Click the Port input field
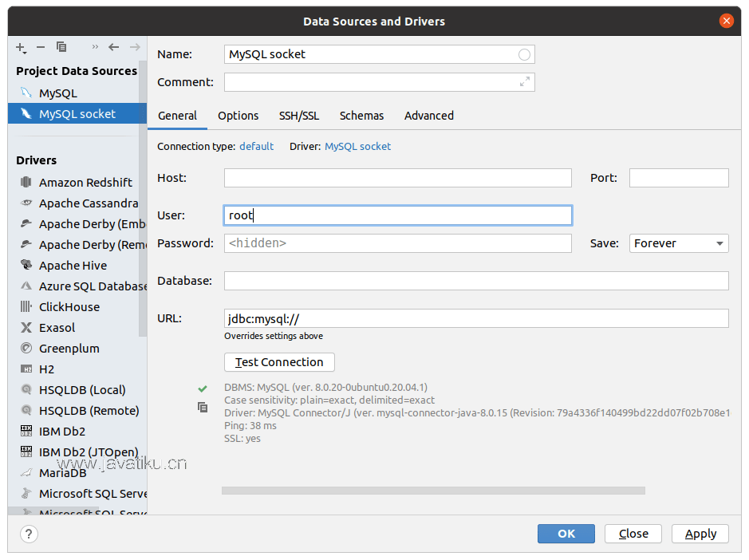 679,178
